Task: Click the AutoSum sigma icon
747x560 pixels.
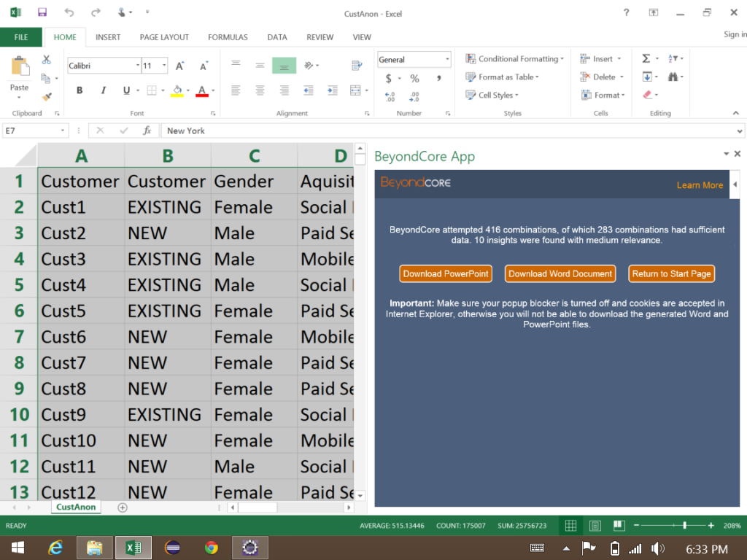Action: (646, 58)
